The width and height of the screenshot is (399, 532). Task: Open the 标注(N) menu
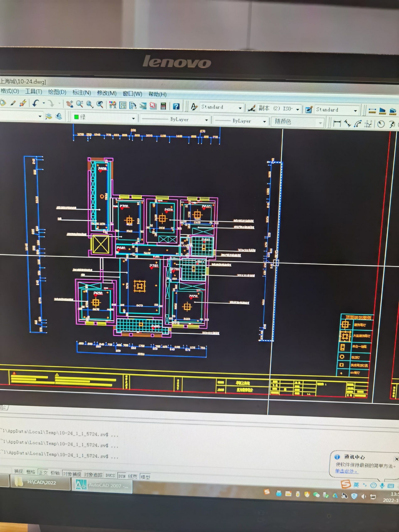(x=81, y=93)
